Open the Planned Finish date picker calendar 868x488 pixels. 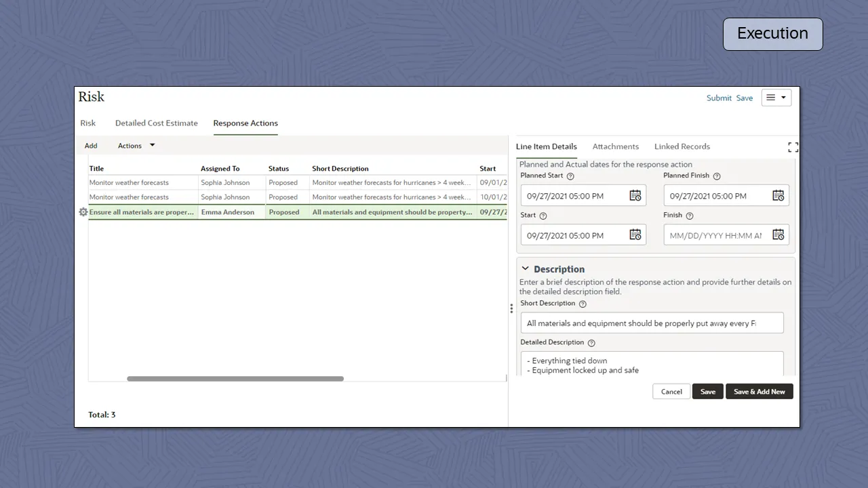pos(778,195)
